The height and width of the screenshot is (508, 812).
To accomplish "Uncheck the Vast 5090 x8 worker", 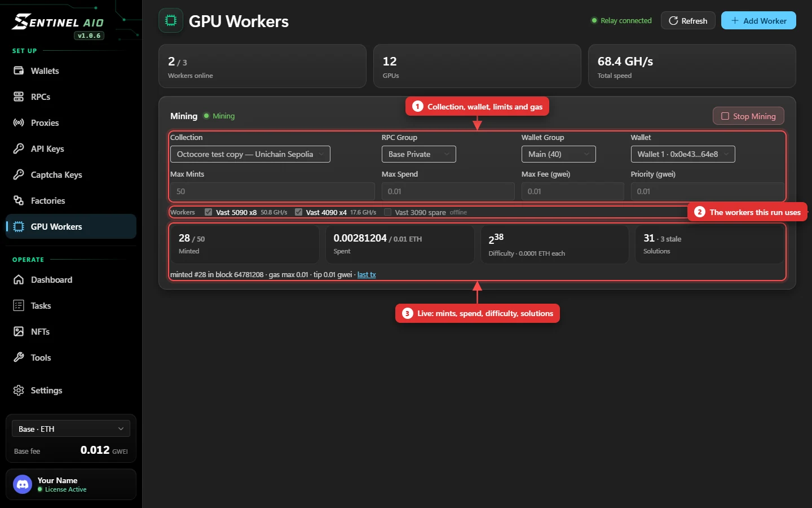I will coord(208,212).
